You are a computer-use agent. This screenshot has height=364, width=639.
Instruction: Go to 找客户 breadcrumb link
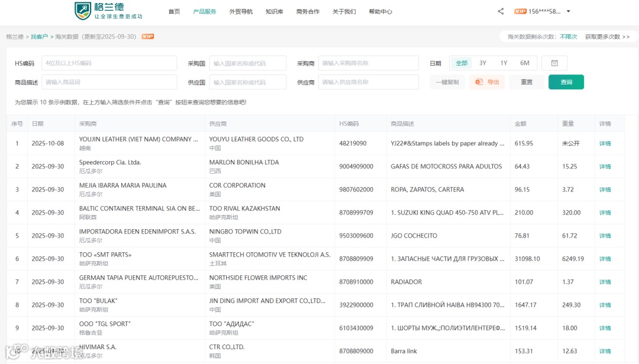click(39, 37)
